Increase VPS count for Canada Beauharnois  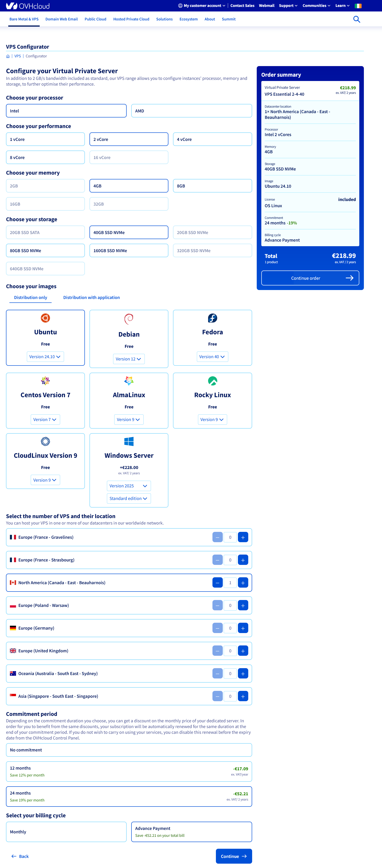pos(243,583)
